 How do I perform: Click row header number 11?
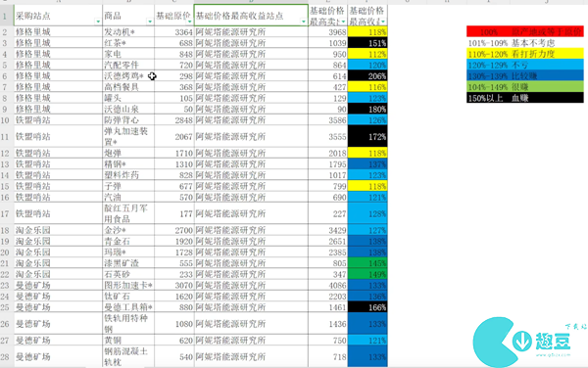click(x=5, y=137)
